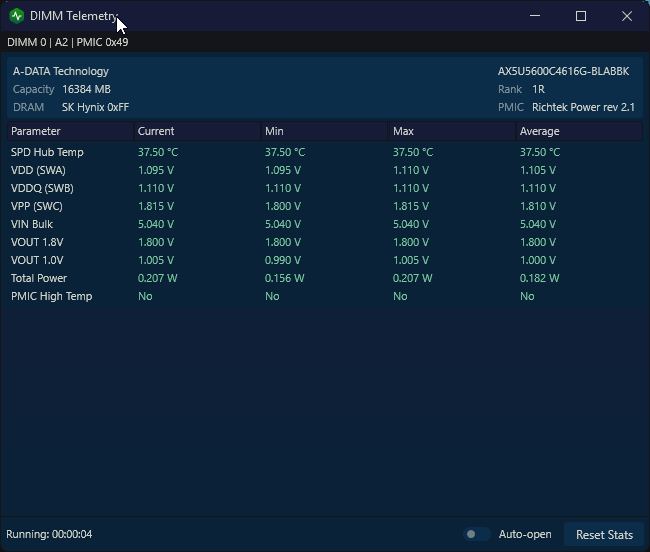Select the Total Power parameter label
This screenshot has height=552, width=650.
pyautogui.click(x=39, y=278)
